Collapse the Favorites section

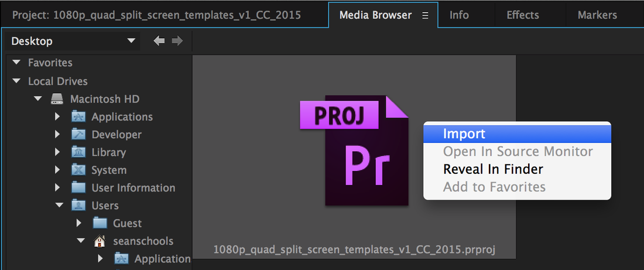pyautogui.click(x=16, y=63)
